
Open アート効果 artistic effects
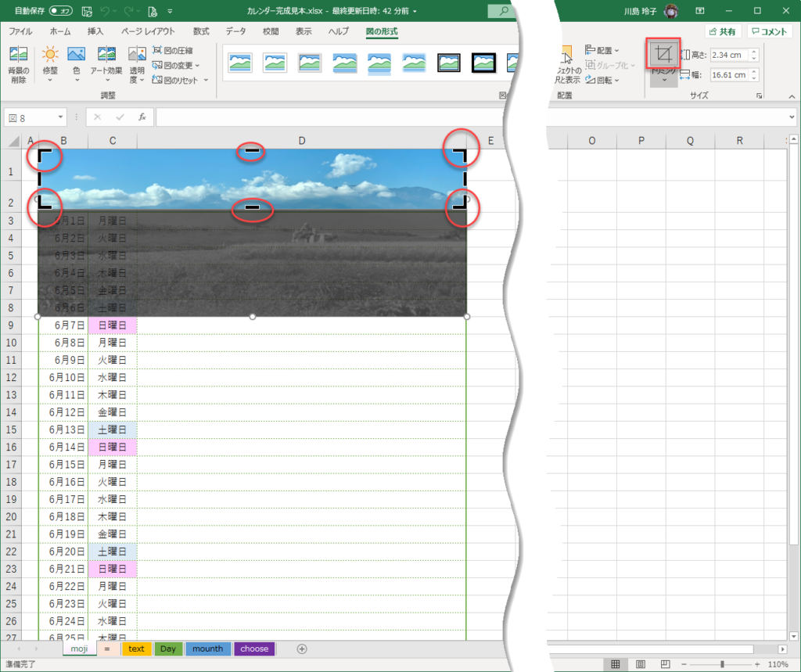106,64
